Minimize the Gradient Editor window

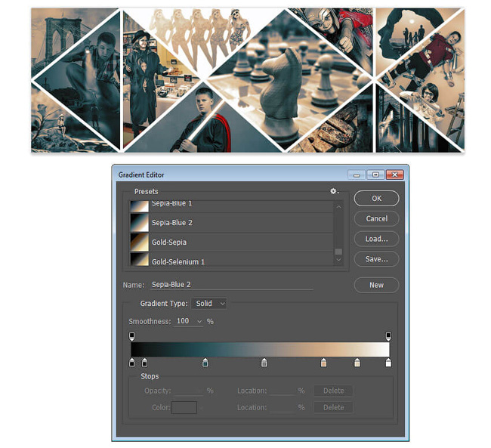pyautogui.click(x=357, y=175)
